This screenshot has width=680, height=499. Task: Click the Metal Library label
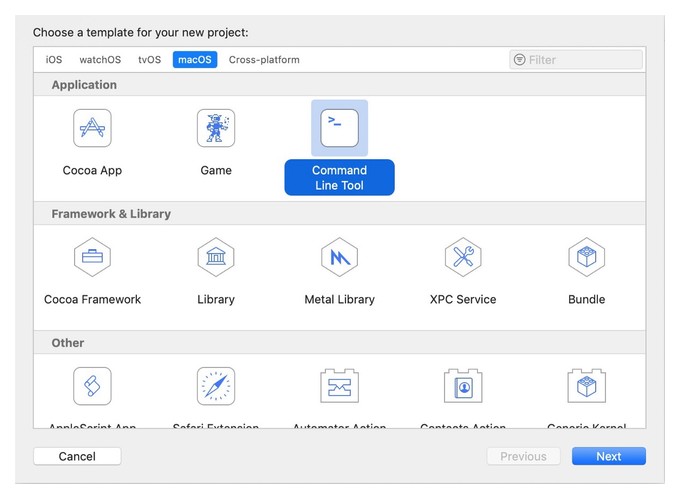tap(340, 299)
